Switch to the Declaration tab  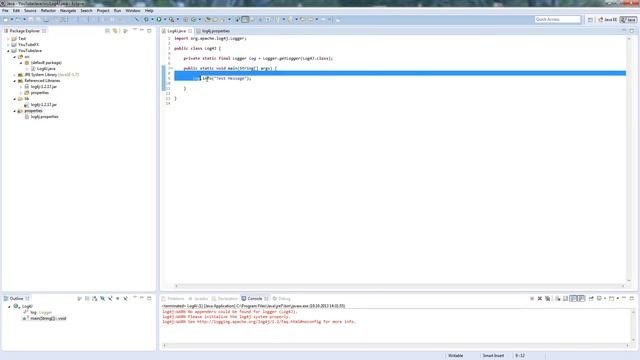(224, 299)
